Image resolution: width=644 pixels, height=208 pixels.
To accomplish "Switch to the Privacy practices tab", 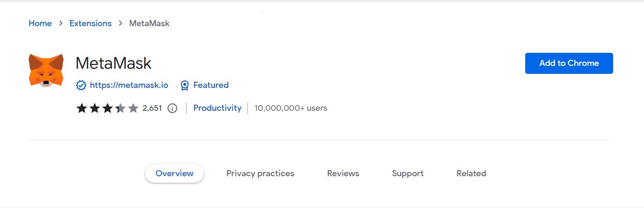I will click(x=260, y=173).
